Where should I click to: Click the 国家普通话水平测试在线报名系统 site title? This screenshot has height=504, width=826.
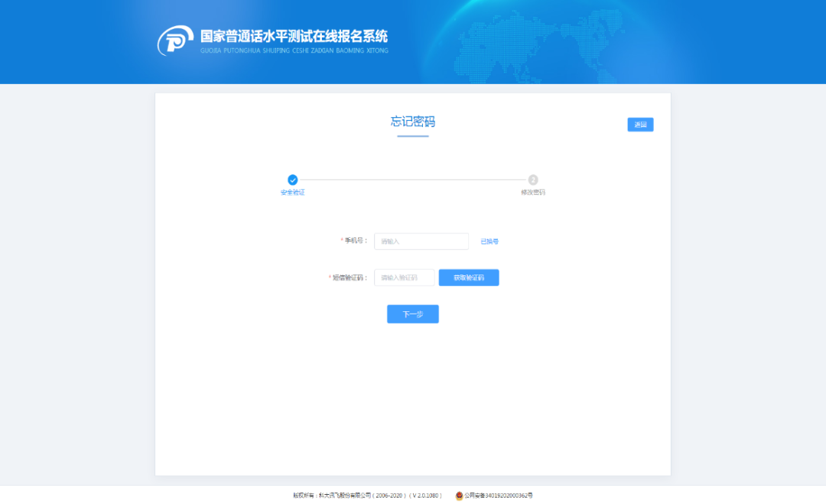tap(294, 36)
